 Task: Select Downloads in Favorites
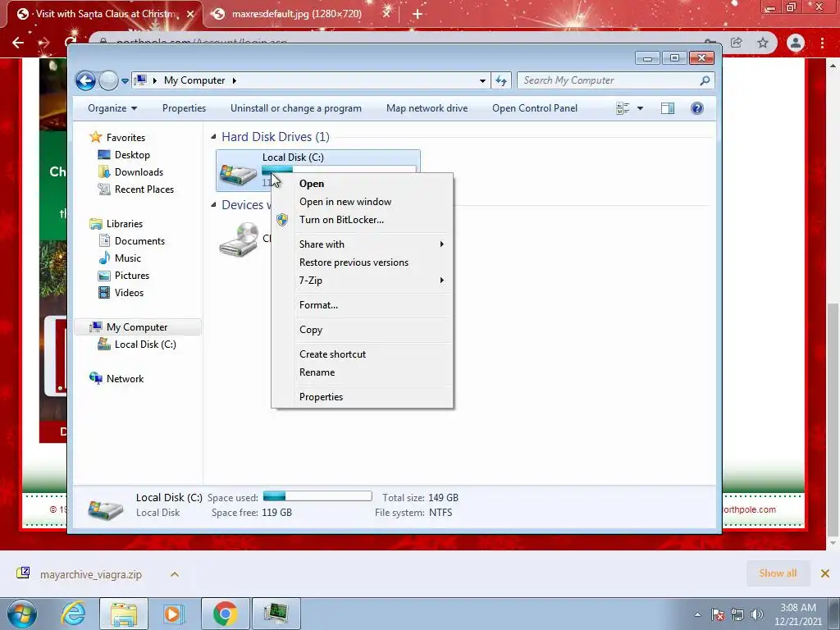(x=139, y=172)
